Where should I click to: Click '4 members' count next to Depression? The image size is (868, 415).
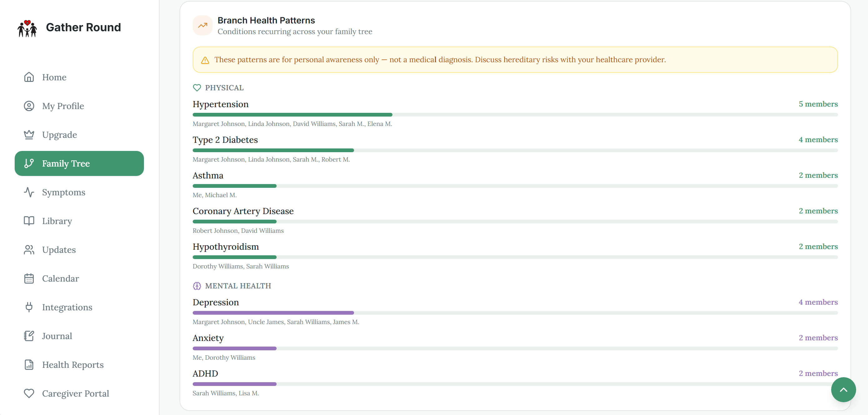tap(818, 302)
